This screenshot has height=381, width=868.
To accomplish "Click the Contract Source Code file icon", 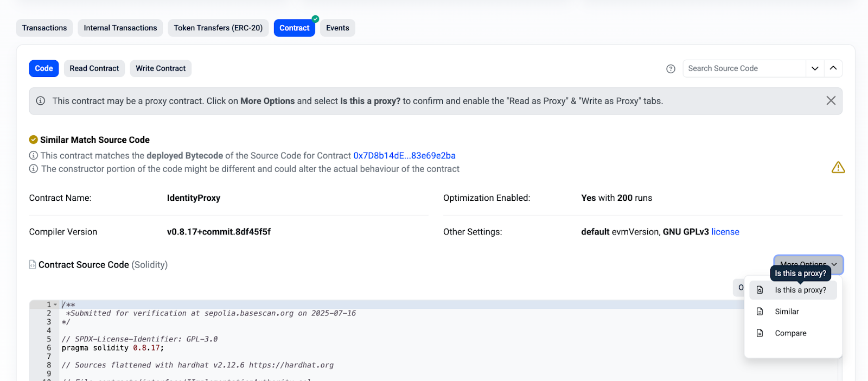I will point(33,265).
